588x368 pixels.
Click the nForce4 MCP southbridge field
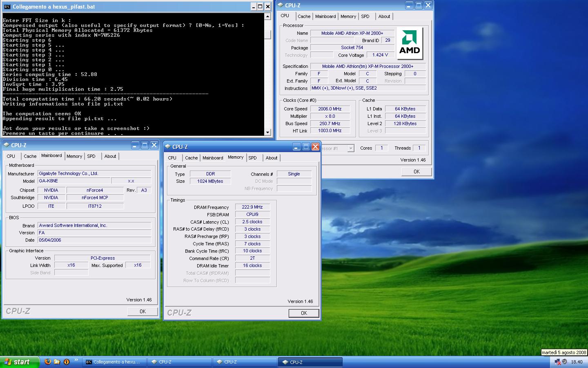[x=95, y=197]
